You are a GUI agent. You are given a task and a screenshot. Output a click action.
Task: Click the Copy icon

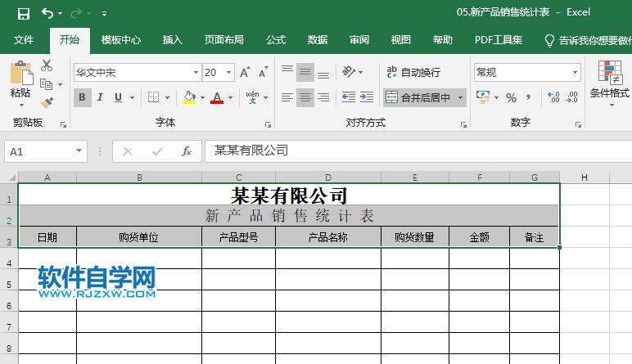pyautogui.click(x=47, y=84)
